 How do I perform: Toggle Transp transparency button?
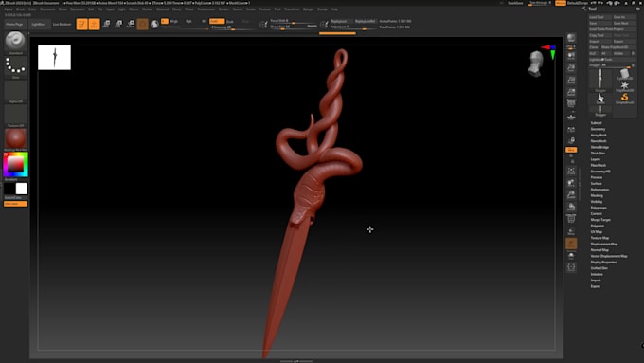571,231
